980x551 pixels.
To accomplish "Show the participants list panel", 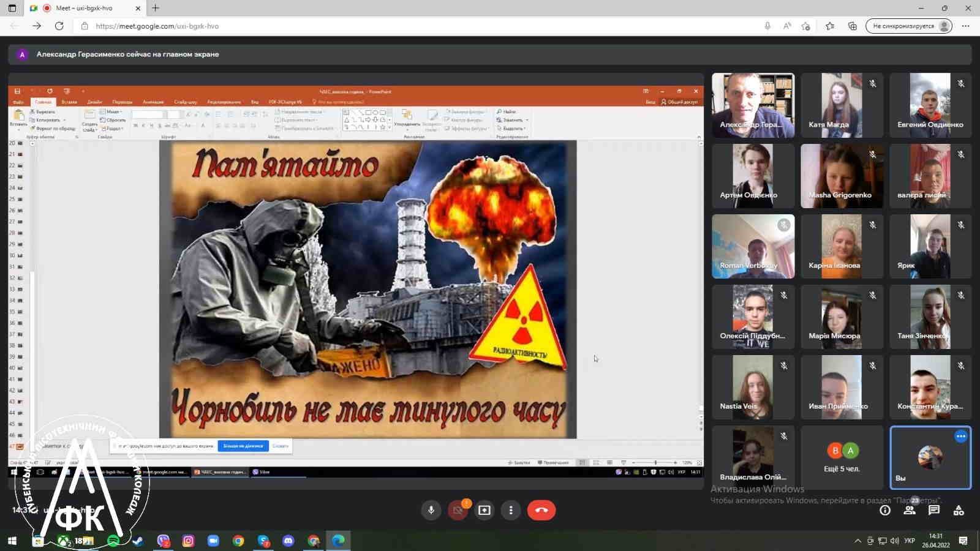I will (x=910, y=510).
